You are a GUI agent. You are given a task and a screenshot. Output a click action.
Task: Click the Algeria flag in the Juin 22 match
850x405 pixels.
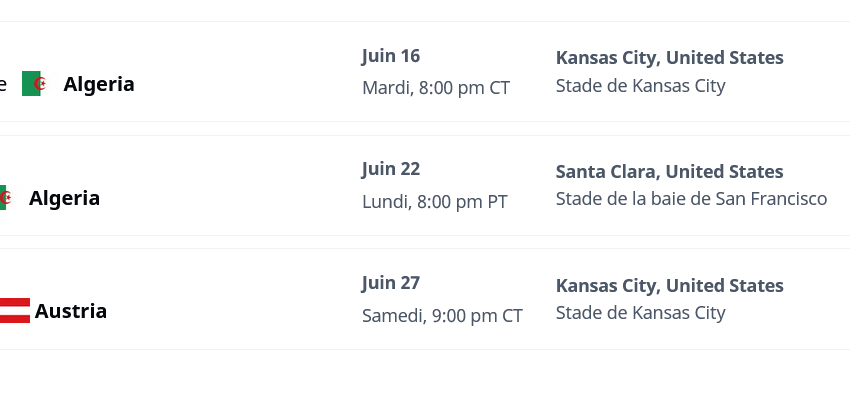(4, 198)
